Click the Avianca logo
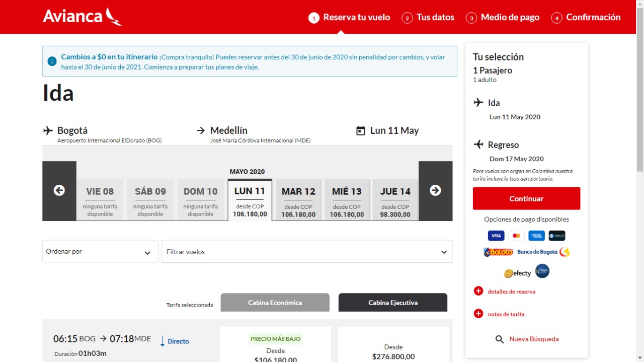The height and width of the screenshot is (362, 644). tap(83, 17)
